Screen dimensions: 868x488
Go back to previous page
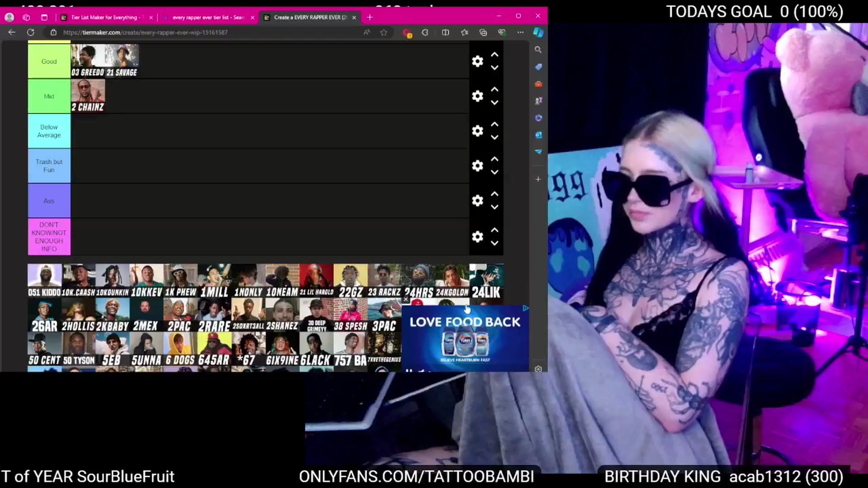pos(12,32)
